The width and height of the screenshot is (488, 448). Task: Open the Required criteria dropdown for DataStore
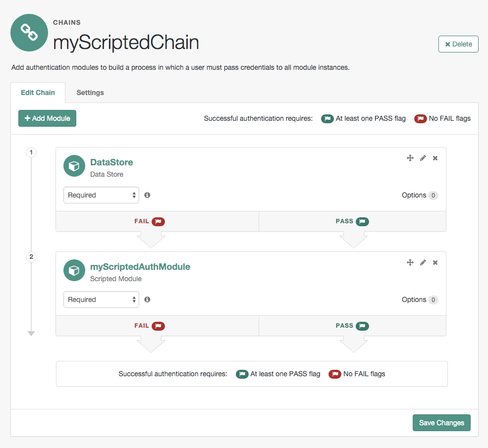click(x=101, y=195)
